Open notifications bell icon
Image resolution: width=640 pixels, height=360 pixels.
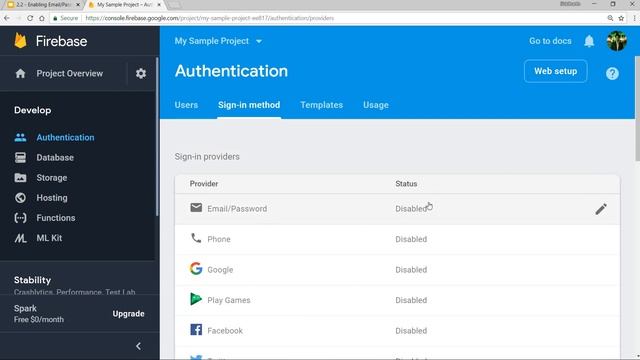click(589, 41)
